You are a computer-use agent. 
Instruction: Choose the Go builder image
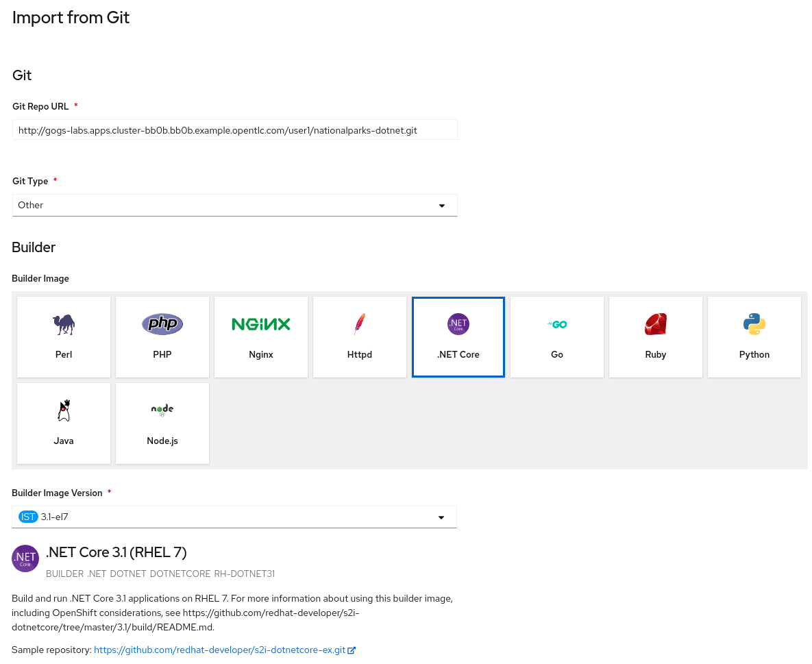point(557,337)
